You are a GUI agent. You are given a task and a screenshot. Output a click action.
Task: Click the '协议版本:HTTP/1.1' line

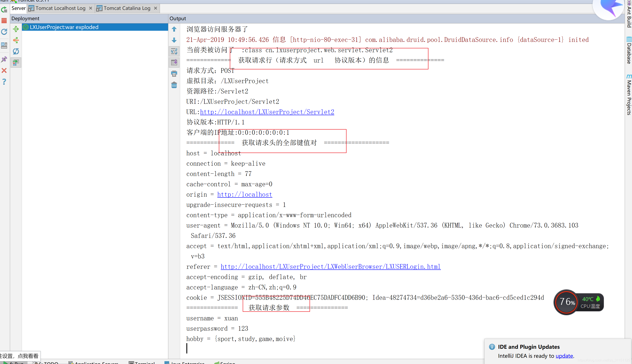click(x=215, y=122)
